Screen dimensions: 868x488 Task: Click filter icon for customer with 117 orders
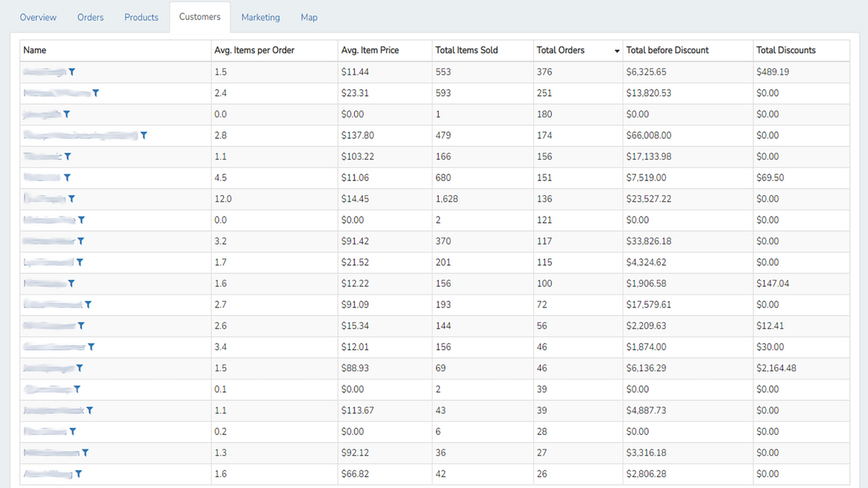[x=81, y=241]
